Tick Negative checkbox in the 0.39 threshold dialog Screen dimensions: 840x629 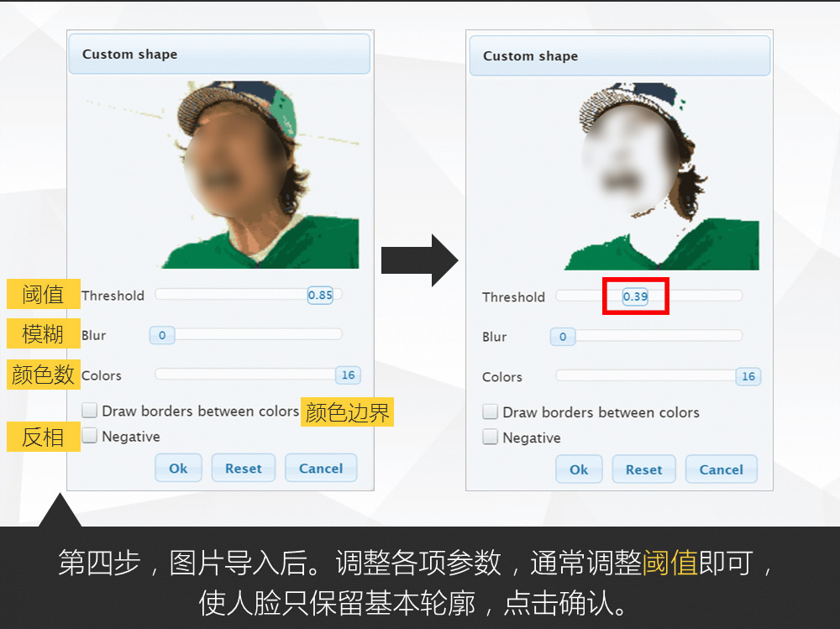pyautogui.click(x=491, y=438)
